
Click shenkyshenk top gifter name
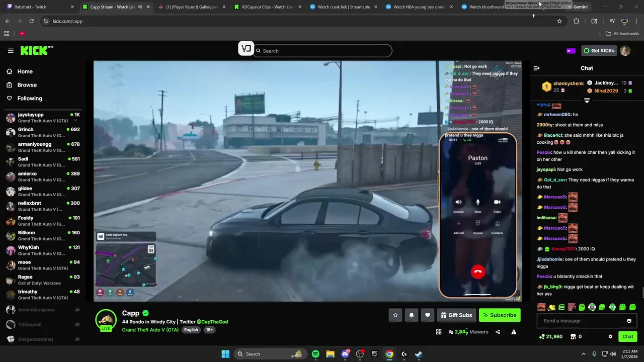tap(569, 83)
